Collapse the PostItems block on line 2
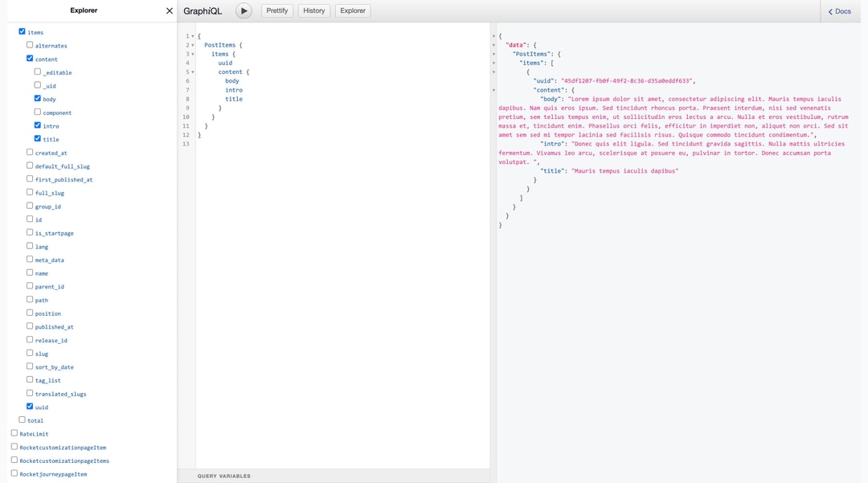Screen dimensions: 868x483 (x=193, y=45)
